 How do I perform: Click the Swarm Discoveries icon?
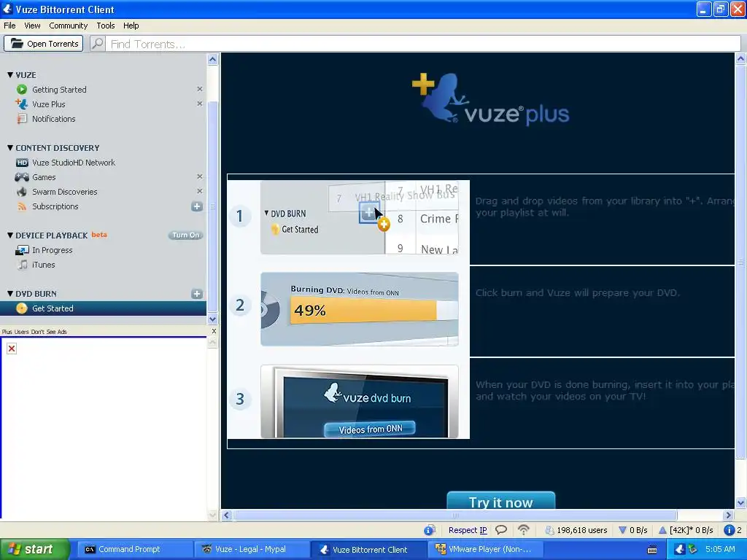pos(22,192)
